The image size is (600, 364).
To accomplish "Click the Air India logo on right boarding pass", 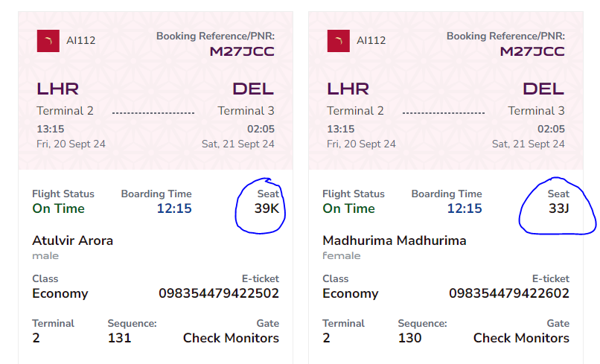I will coord(338,41).
